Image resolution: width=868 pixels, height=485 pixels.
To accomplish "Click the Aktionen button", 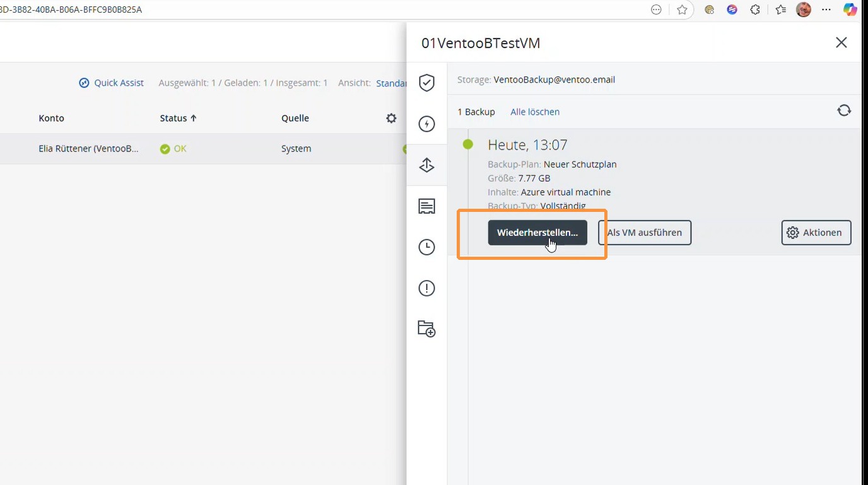I will (816, 233).
